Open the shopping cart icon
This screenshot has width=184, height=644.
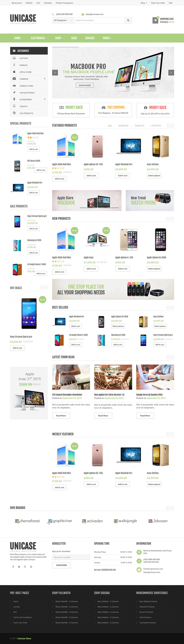[155, 20]
